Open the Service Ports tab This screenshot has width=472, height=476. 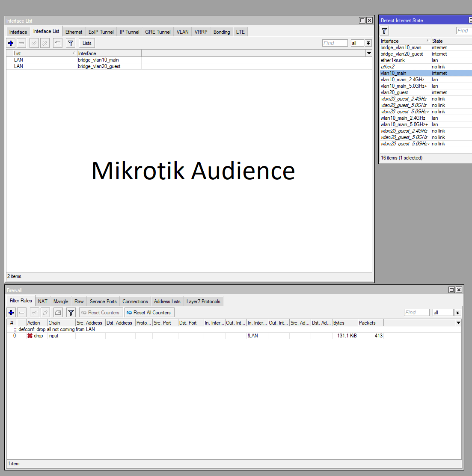[x=103, y=302]
